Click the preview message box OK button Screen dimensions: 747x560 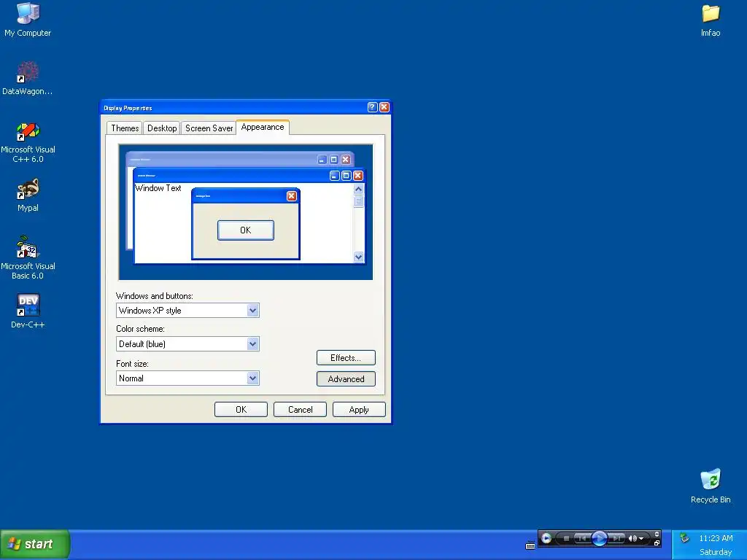(x=246, y=230)
